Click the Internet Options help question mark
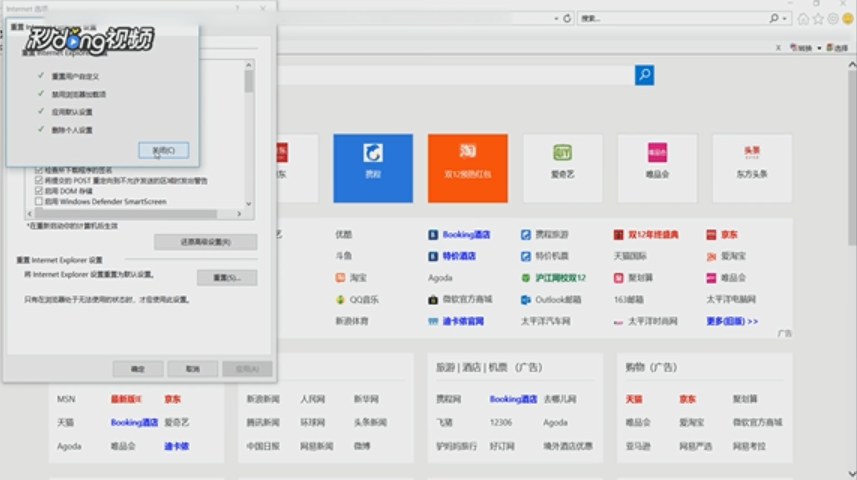This screenshot has height=480, width=857. click(237, 8)
